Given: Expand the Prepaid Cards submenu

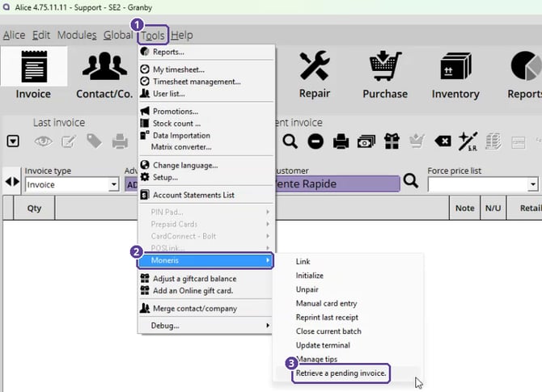Looking at the screenshot, I should 206,224.
